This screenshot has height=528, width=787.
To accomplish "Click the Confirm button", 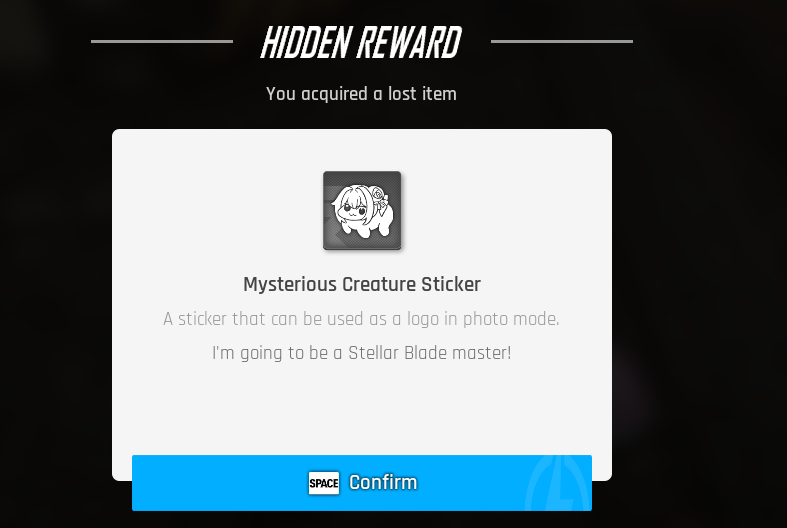I will tap(361, 483).
